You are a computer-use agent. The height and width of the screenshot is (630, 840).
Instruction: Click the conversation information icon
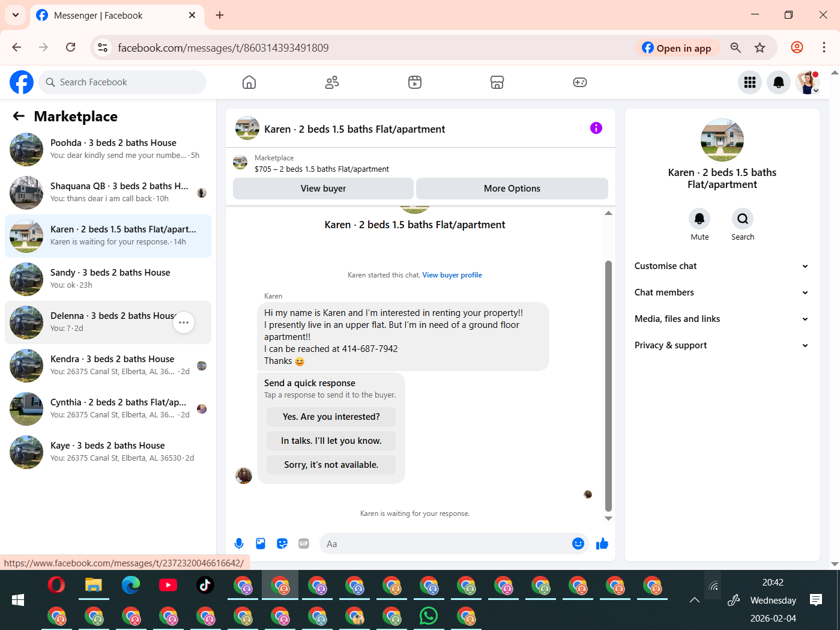click(596, 128)
